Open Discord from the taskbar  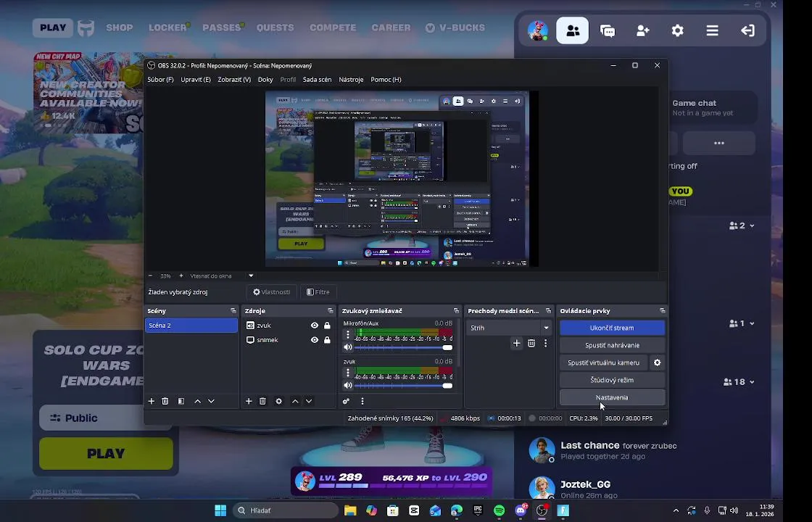pyautogui.click(x=521, y=510)
